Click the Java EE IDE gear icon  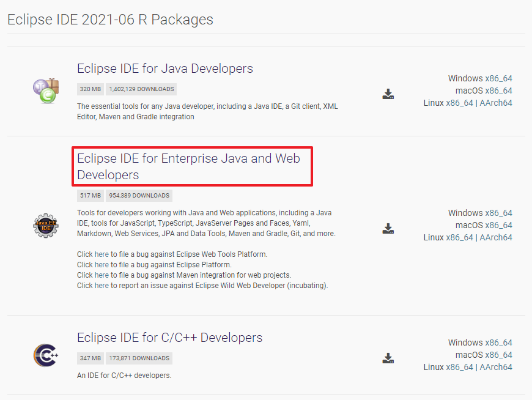pyautogui.click(x=45, y=226)
